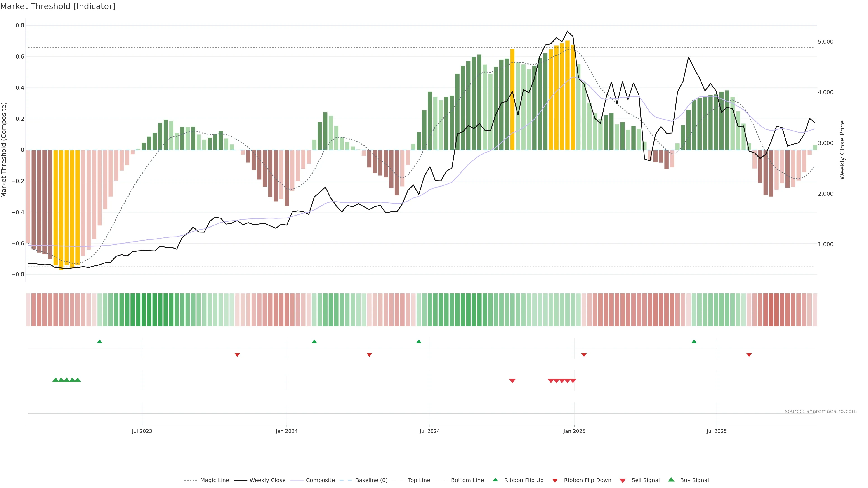The image size is (868, 488).
Task: Click the Jan 2025 x-axis label
Action: tap(574, 431)
